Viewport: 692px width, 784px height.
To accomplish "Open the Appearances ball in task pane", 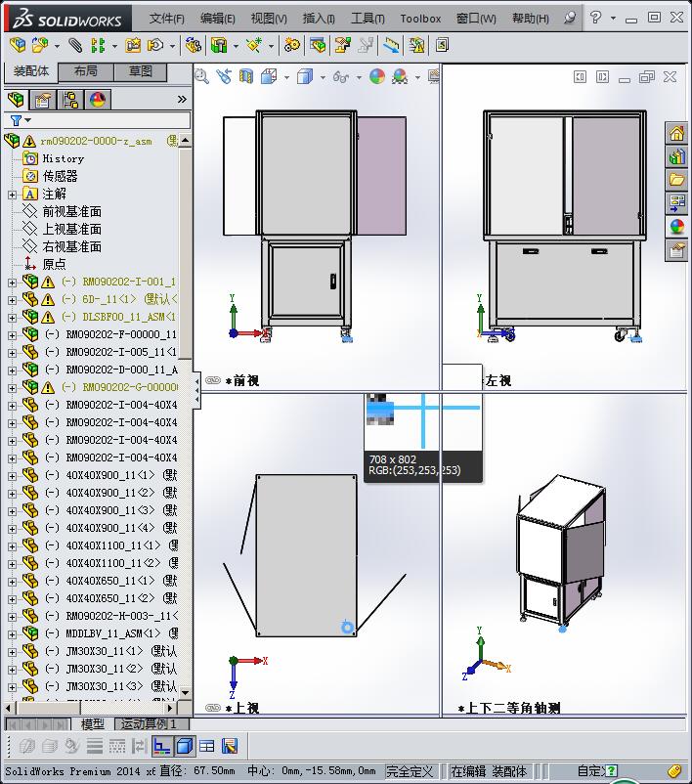I will (676, 227).
